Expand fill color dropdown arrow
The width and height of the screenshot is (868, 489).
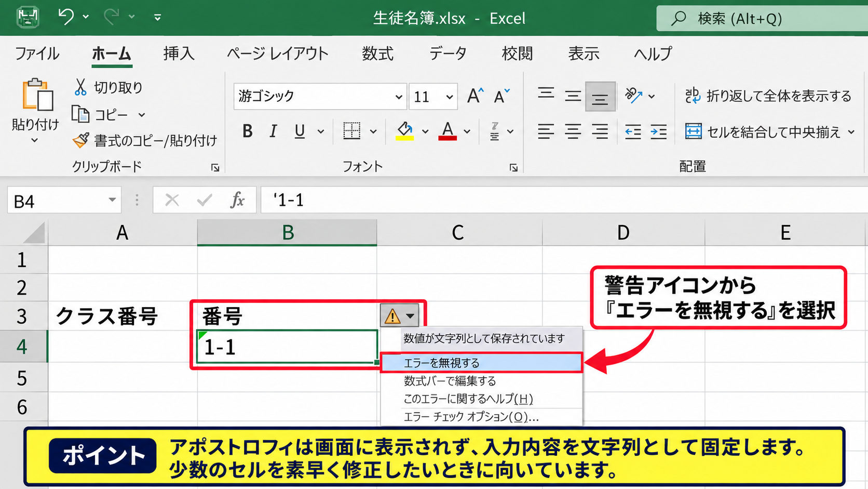(x=425, y=132)
